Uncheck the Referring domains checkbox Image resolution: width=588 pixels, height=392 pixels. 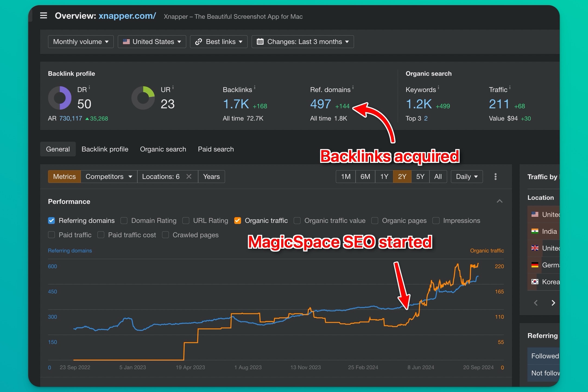(51, 220)
